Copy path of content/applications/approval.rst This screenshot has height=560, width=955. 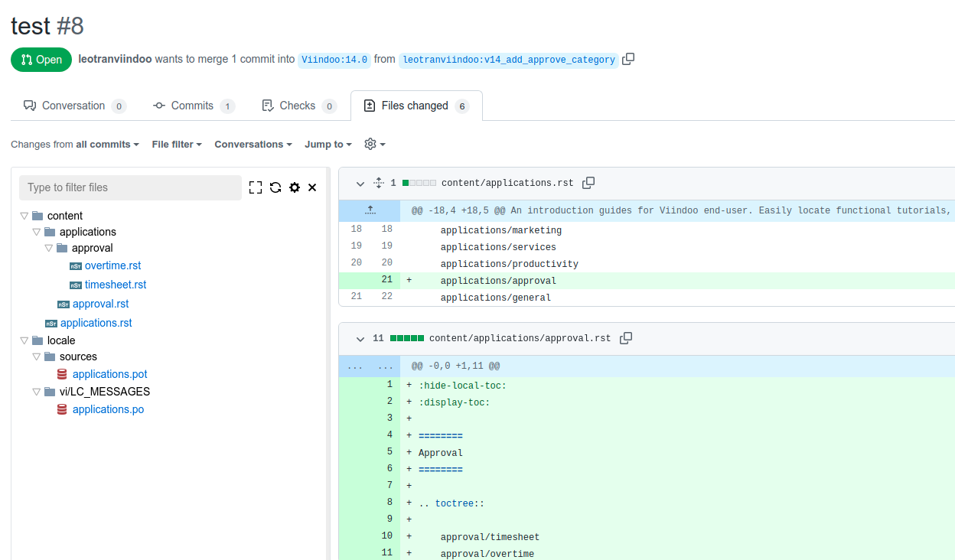tap(626, 338)
